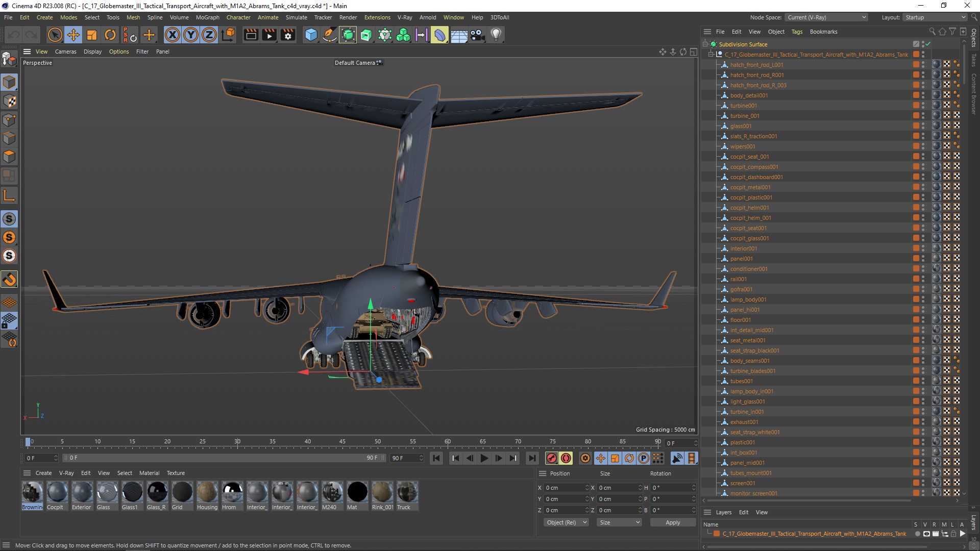Select the Housing material swatch
The height and width of the screenshot is (551, 980).
pos(207,495)
